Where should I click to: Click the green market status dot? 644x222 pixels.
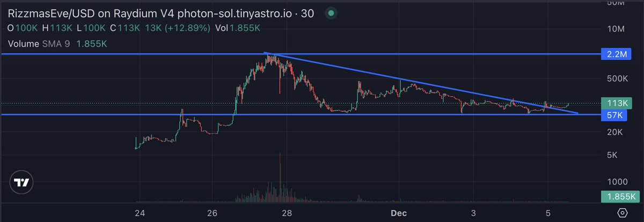tap(332, 13)
